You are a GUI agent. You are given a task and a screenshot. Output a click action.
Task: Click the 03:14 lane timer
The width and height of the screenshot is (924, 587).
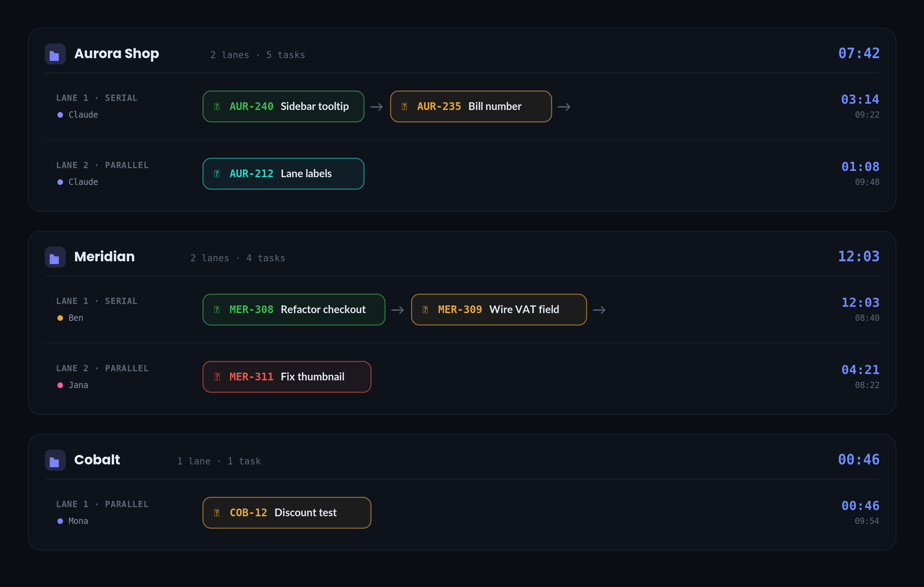pos(860,99)
